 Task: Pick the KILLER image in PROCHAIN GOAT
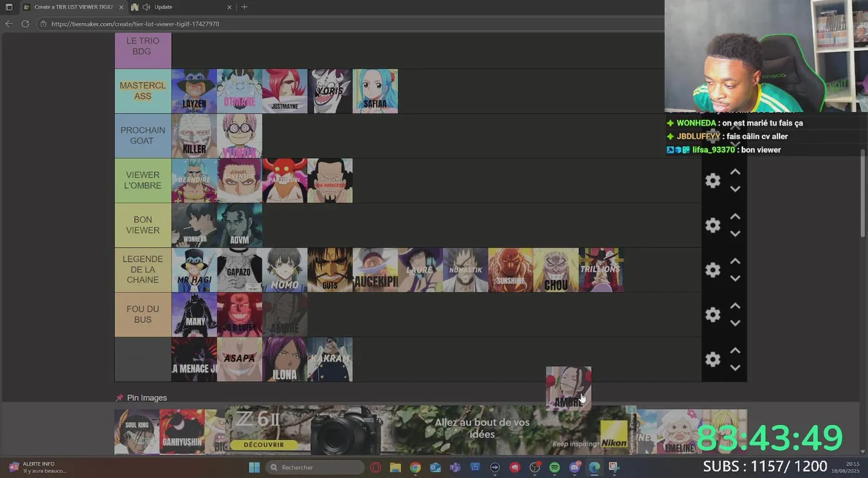(195, 135)
